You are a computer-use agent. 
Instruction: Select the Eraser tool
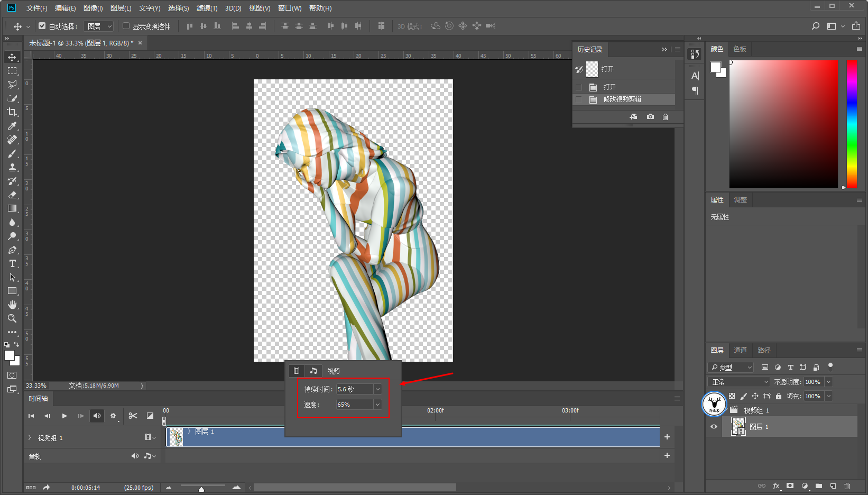(x=12, y=195)
